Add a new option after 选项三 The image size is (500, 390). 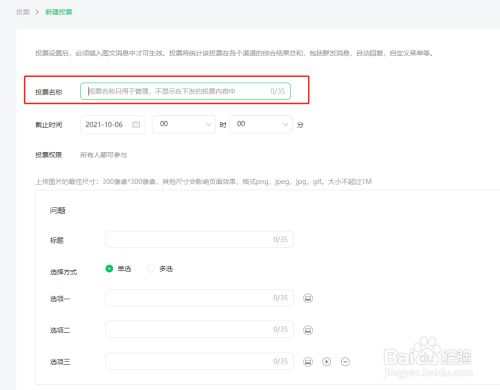pos(327,362)
